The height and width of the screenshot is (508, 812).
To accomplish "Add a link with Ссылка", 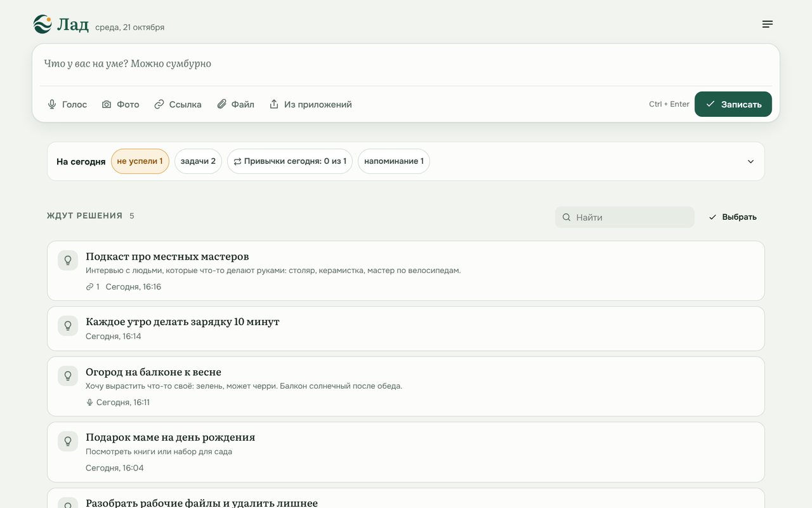I will [178, 104].
